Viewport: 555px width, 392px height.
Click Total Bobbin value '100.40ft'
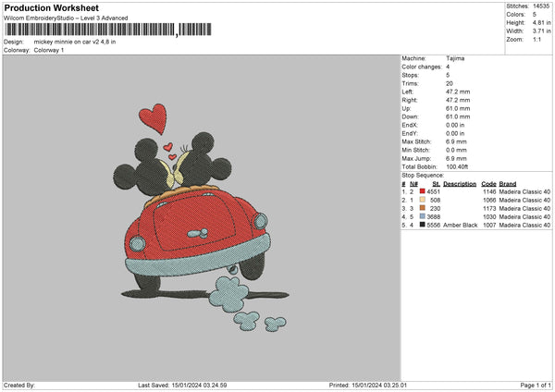coord(457,167)
